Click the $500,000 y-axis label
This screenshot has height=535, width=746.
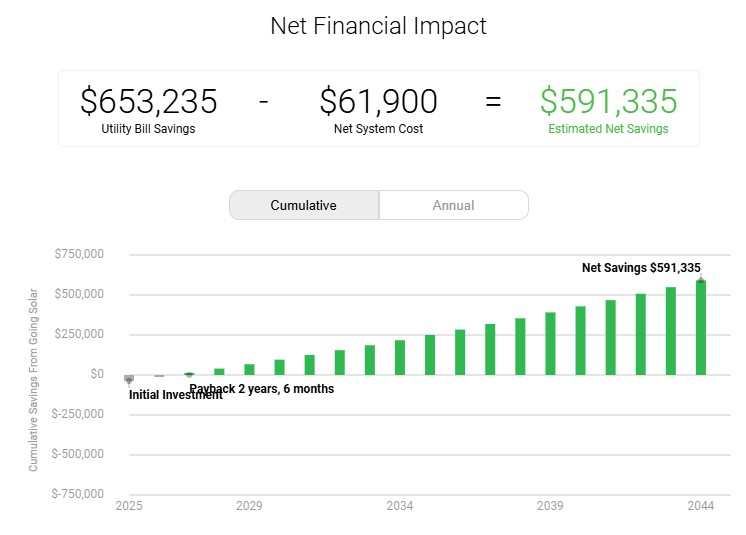click(x=79, y=294)
